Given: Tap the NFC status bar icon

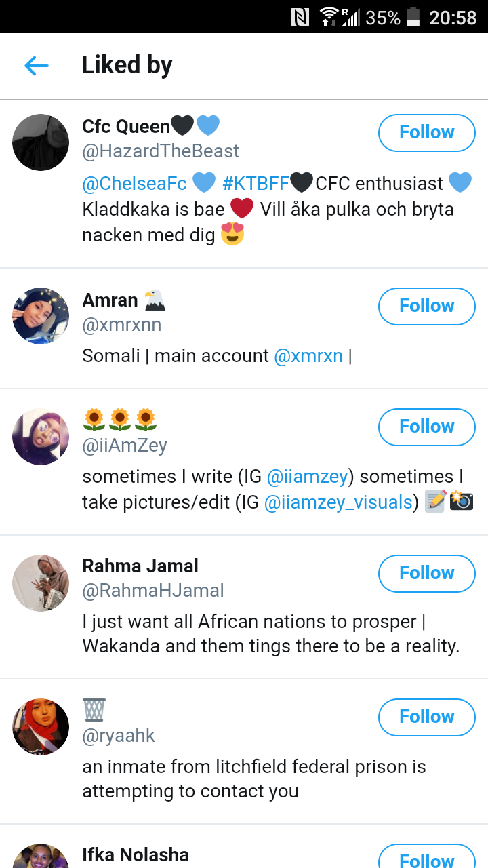Looking at the screenshot, I should pos(300,17).
